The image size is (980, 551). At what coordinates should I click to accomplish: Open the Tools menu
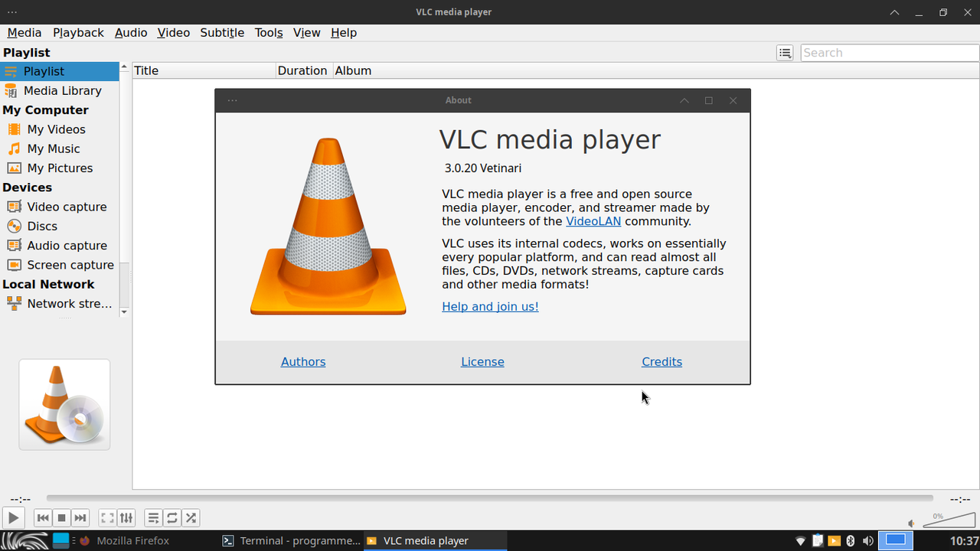point(269,32)
